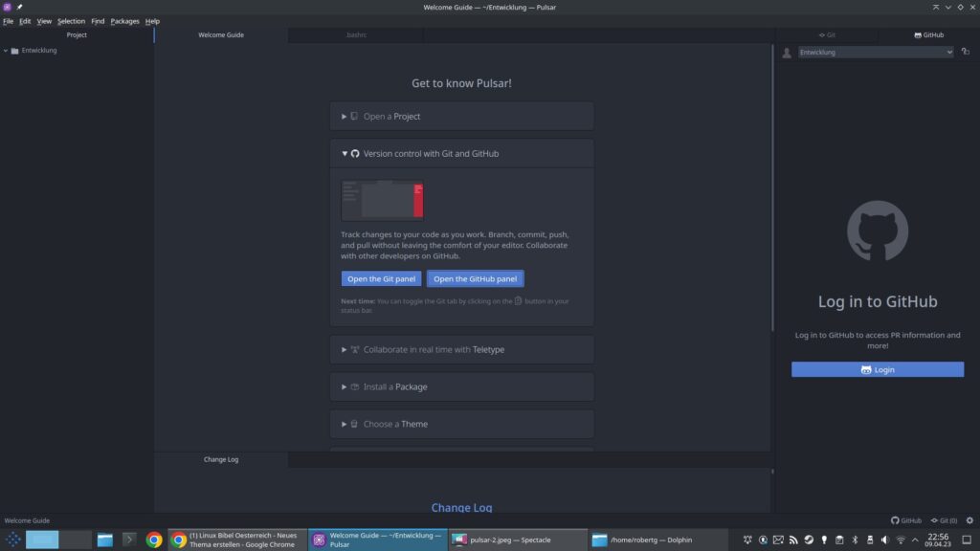Click the blue Login button

(x=878, y=370)
